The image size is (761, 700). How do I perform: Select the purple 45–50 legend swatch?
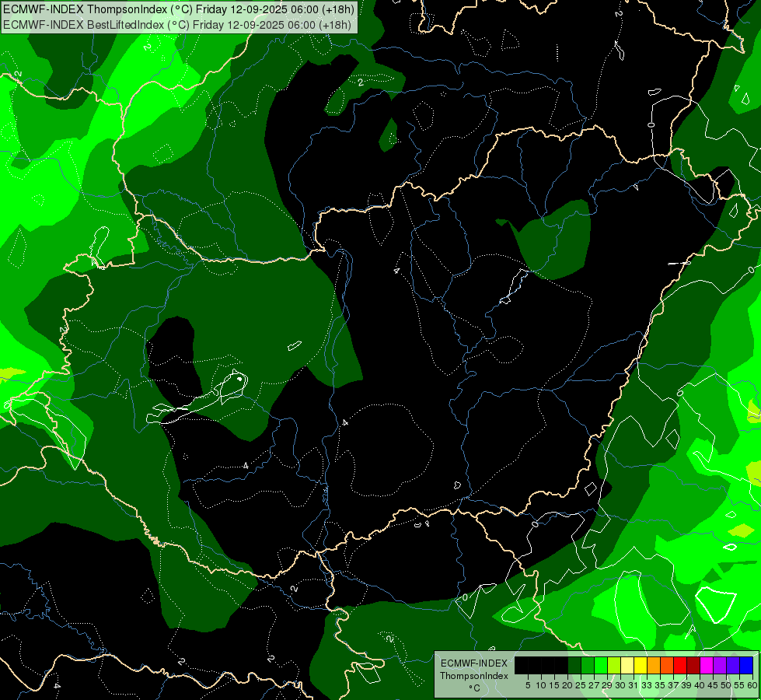point(721,665)
